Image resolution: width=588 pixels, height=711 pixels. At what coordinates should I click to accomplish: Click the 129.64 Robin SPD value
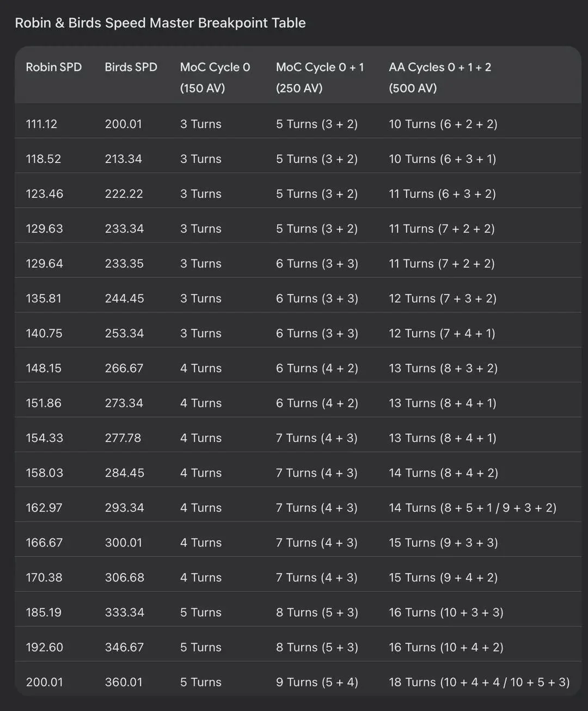[44, 264]
